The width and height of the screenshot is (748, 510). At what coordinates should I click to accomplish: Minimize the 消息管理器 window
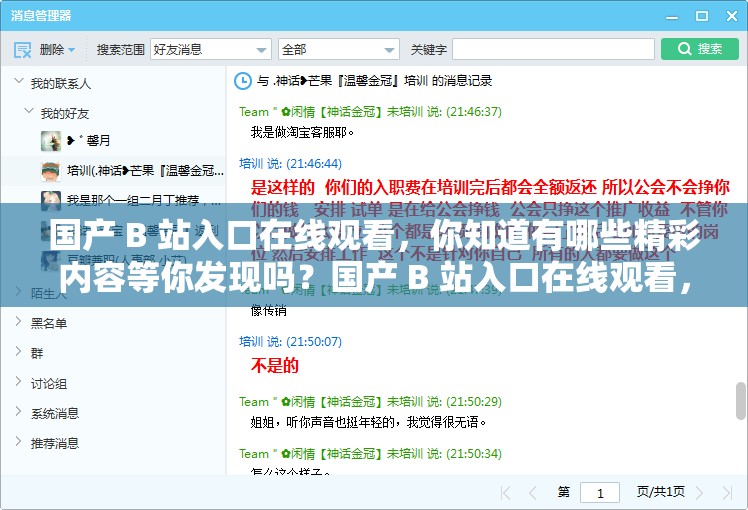click(672, 16)
